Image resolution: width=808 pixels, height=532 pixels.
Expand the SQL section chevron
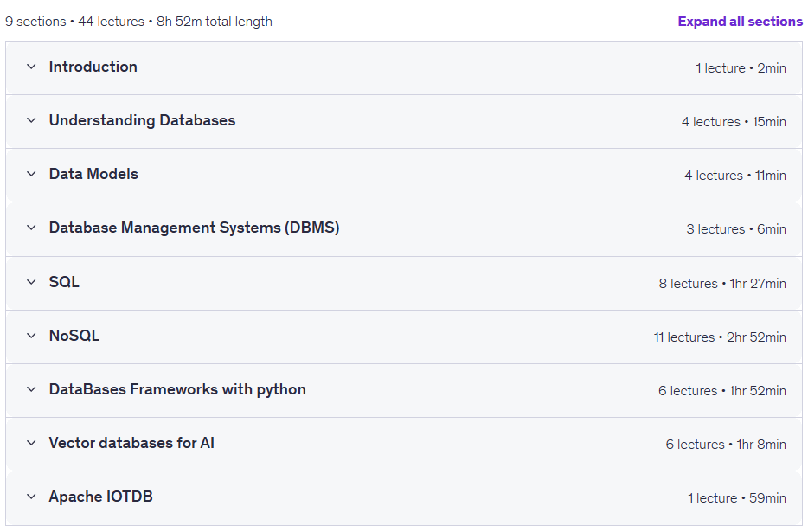(31, 282)
